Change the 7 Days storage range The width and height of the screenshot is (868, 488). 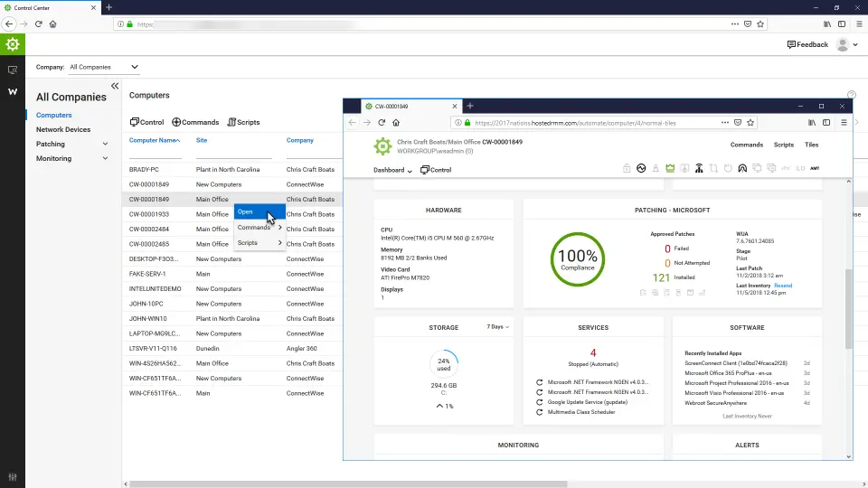click(497, 327)
